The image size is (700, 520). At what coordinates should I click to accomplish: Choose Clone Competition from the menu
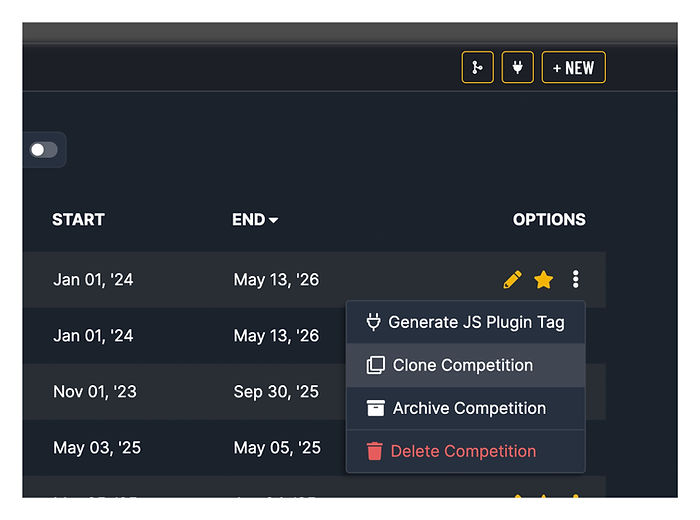465,365
